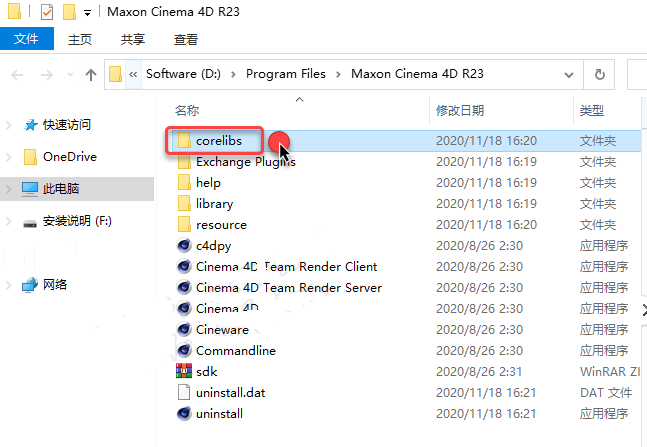The image size is (647, 447).
Task: Click the Exchange Plugins folder icon
Action: [184, 162]
